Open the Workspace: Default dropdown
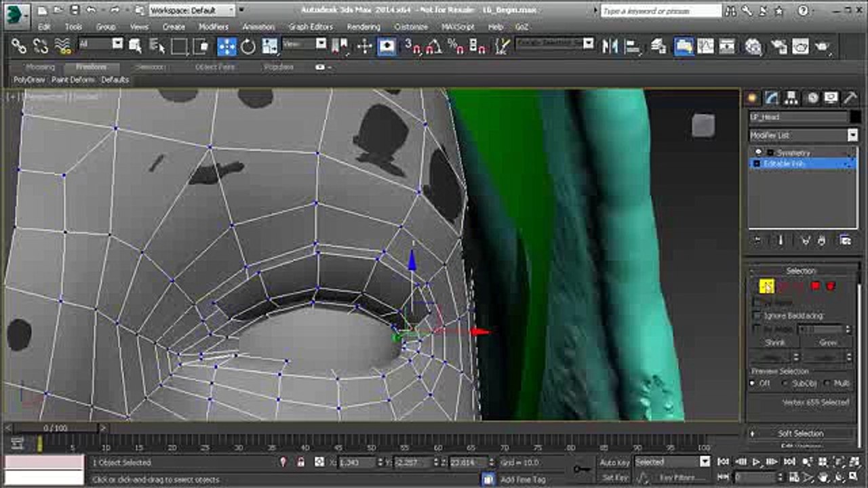The image size is (868, 488). point(192,10)
